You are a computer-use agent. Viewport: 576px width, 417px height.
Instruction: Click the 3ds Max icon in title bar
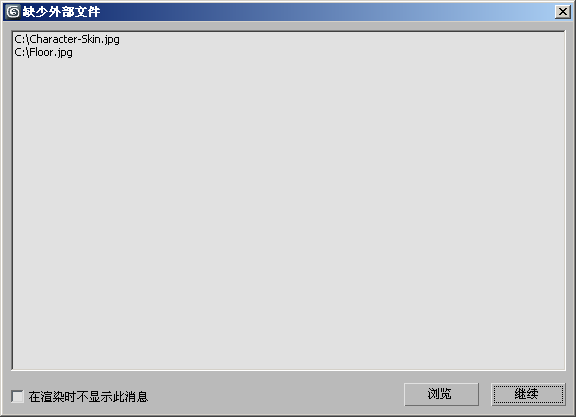[13, 12]
